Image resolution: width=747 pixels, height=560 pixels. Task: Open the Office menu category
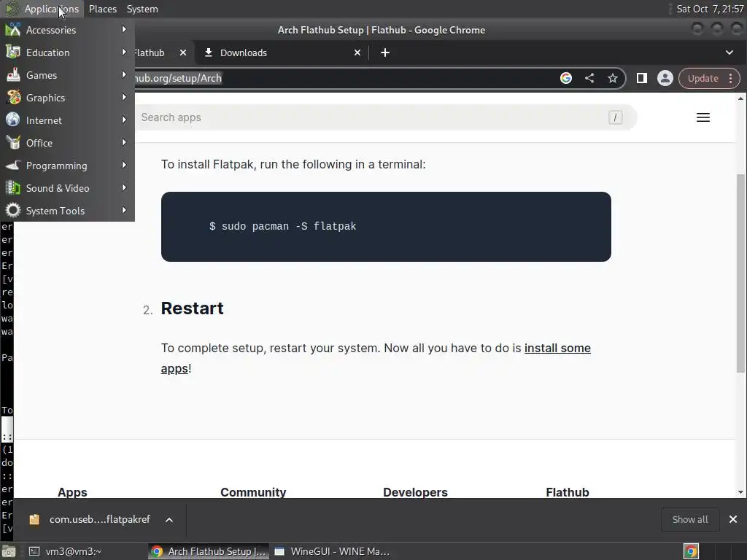(x=67, y=143)
